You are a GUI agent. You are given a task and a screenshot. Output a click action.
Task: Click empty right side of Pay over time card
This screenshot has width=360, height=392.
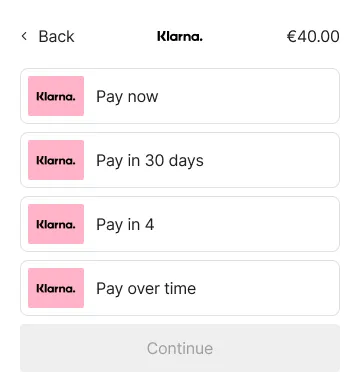(x=267, y=288)
